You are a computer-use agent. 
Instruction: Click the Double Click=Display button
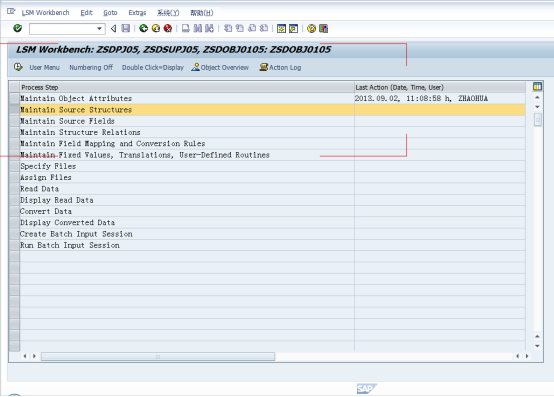(153, 67)
